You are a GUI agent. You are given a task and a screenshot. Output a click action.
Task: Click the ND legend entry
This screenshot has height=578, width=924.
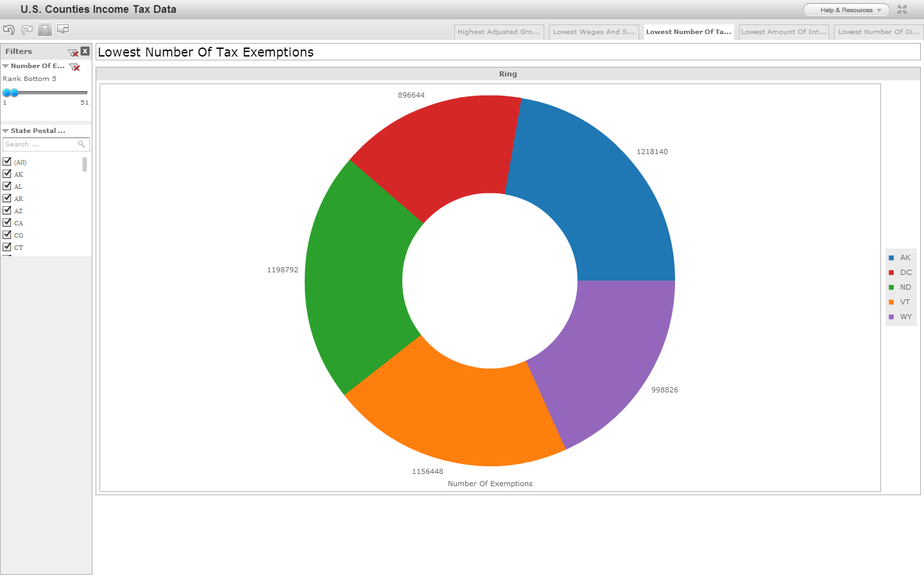click(900, 288)
